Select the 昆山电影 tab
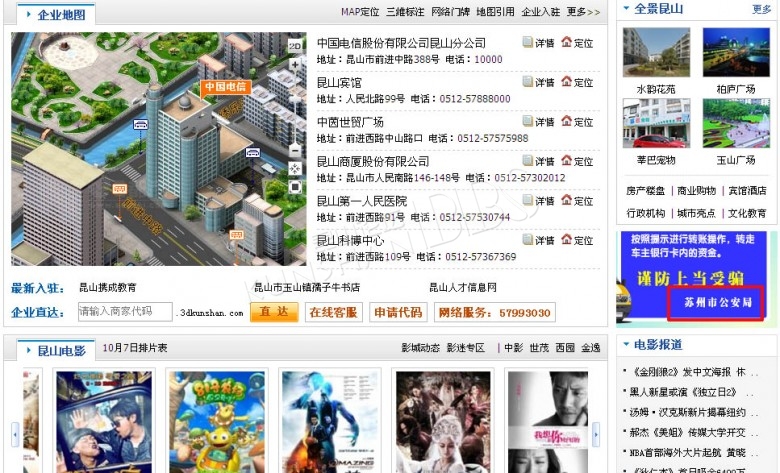Screen dimensions: 780x473 (57, 350)
